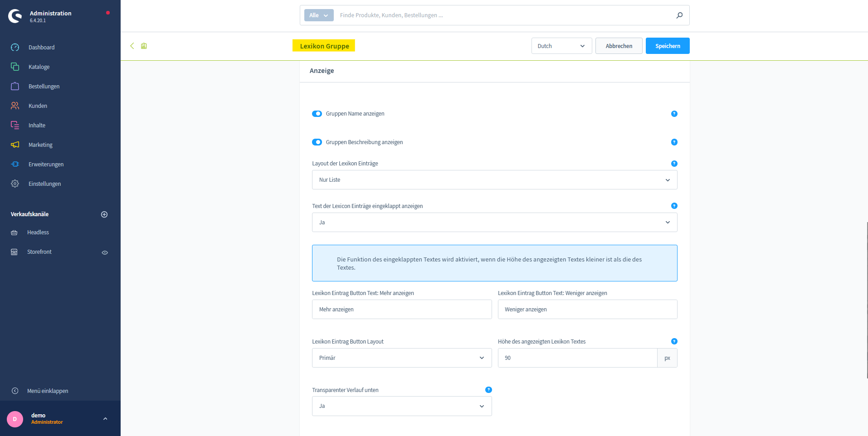The width and height of the screenshot is (868, 436).
Task: Click the Marketing megaphone icon
Action: coord(15,145)
